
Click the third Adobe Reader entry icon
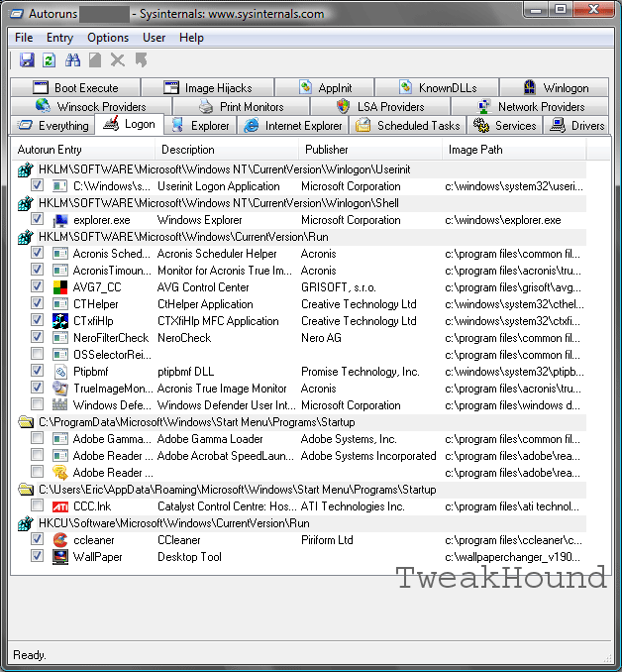click(x=60, y=473)
